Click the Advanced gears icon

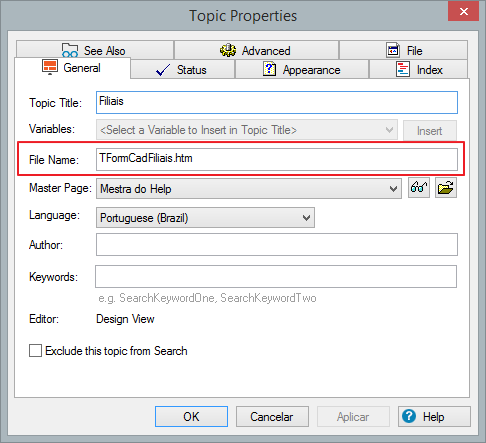coord(228,50)
